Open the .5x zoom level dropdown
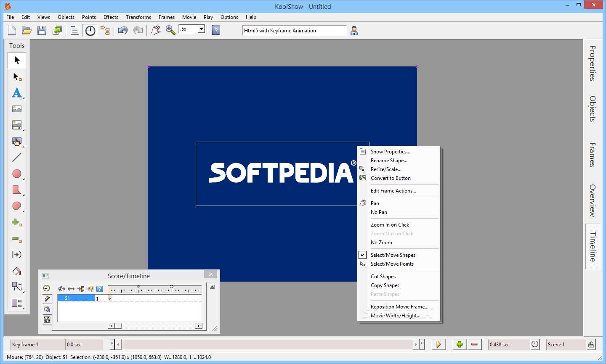This screenshot has width=606, height=364. click(x=201, y=29)
